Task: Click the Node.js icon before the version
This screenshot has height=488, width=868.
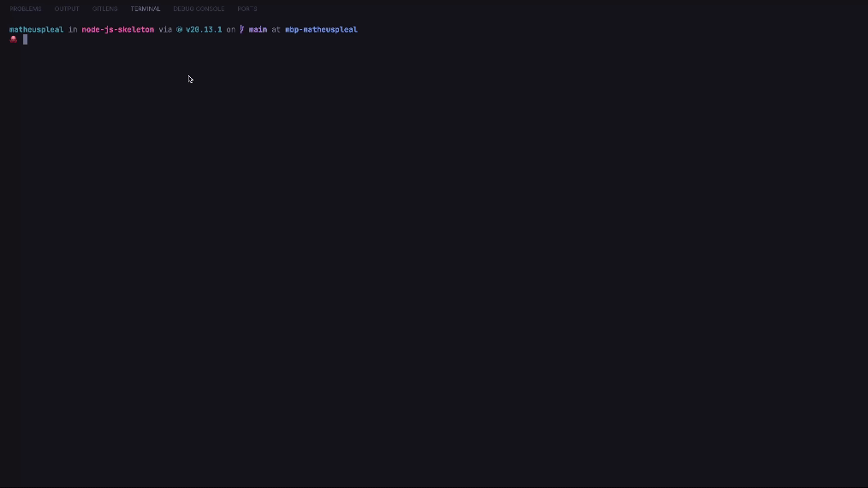Action: click(180, 30)
